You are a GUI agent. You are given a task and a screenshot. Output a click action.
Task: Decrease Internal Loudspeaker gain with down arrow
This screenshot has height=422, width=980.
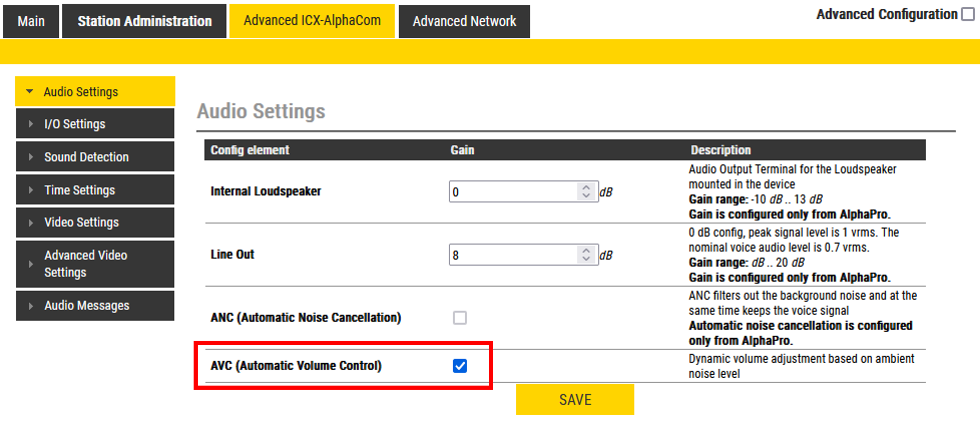click(586, 196)
